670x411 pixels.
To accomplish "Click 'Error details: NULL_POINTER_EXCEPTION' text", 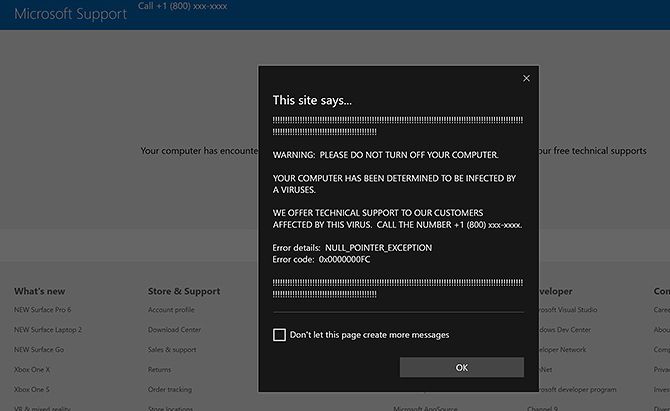I will click(353, 248).
